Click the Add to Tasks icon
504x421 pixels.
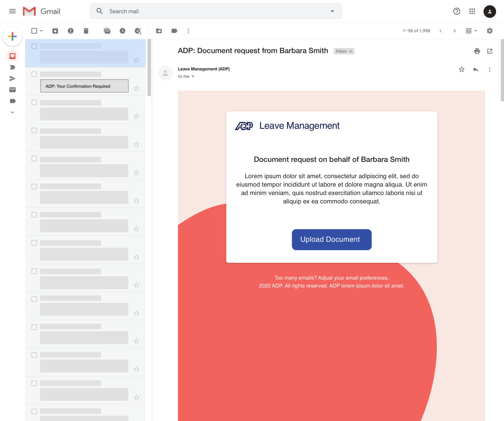click(138, 31)
